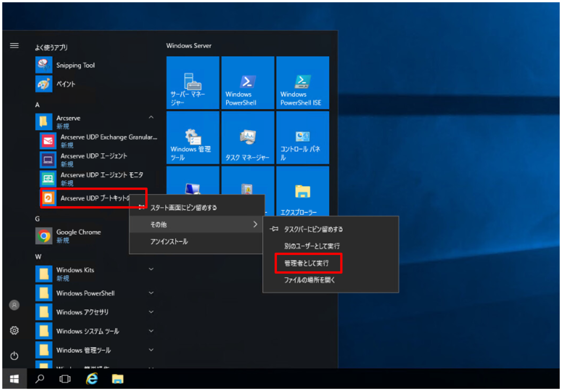Image resolution: width=562 pixels, height=392 pixels.
Task: Click the よく使うアプリ heading
Action: (x=52, y=48)
